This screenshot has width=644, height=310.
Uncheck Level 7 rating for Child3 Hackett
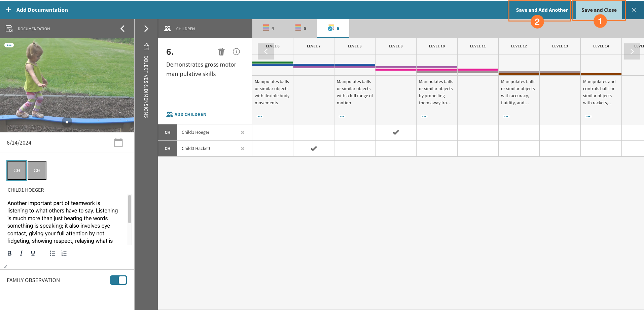tap(314, 148)
